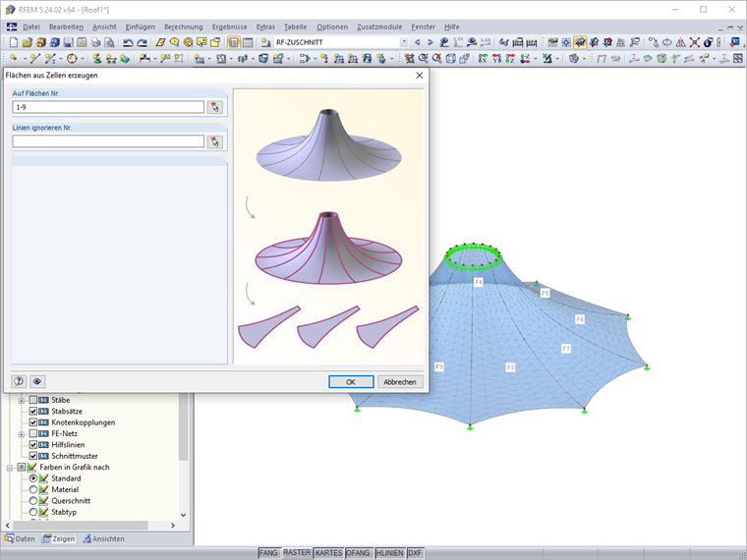Click the Open file folder icon

[28, 42]
